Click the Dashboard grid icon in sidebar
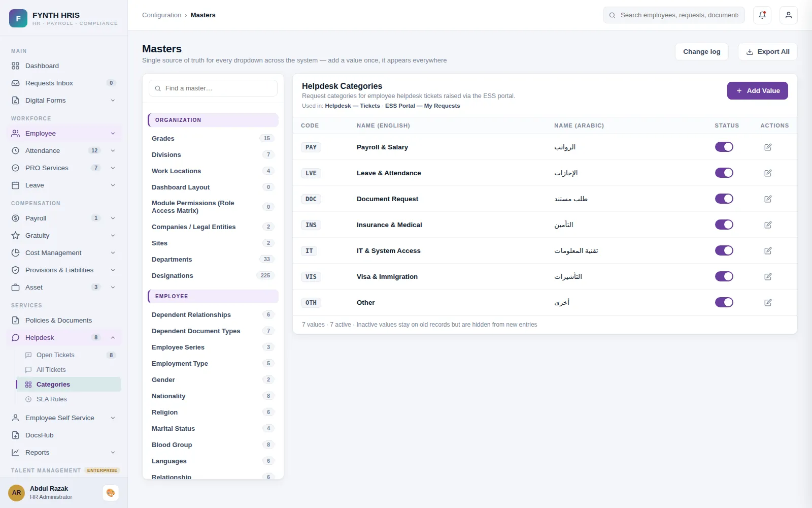Screen dimensions: 812x508 (x=15, y=66)
